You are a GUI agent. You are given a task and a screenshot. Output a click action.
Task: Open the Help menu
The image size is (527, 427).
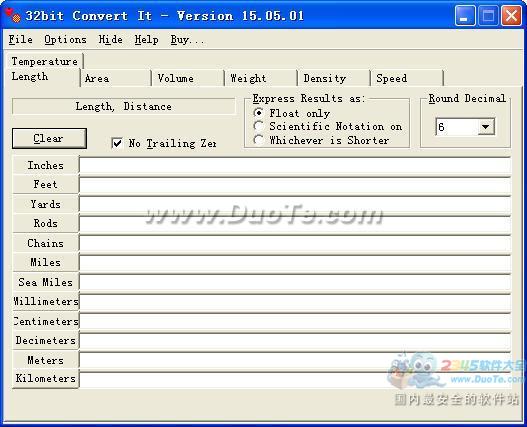[x=147, y=40]
